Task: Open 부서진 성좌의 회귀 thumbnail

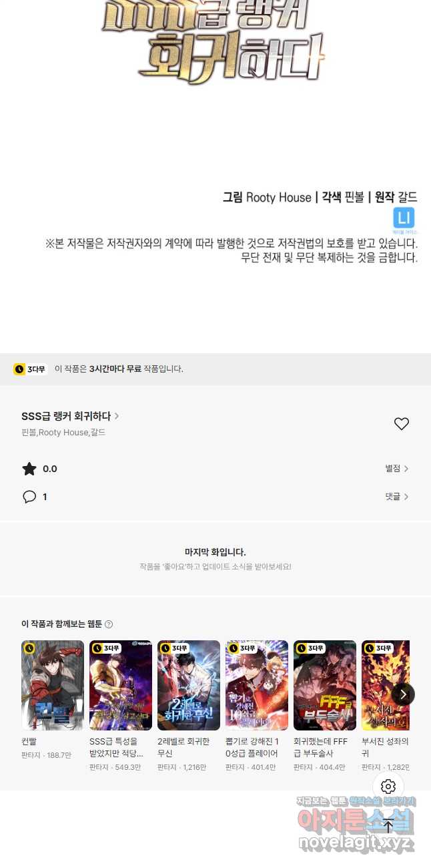Action: pos(386,686)
